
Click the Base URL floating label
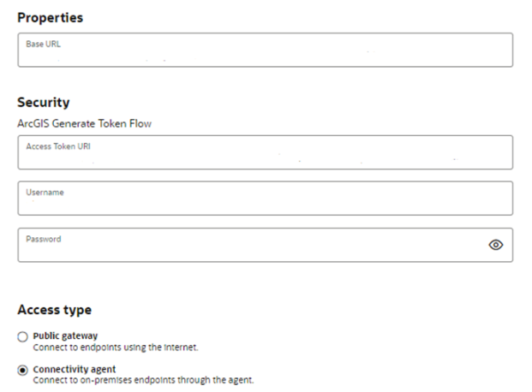click(43, 43)
